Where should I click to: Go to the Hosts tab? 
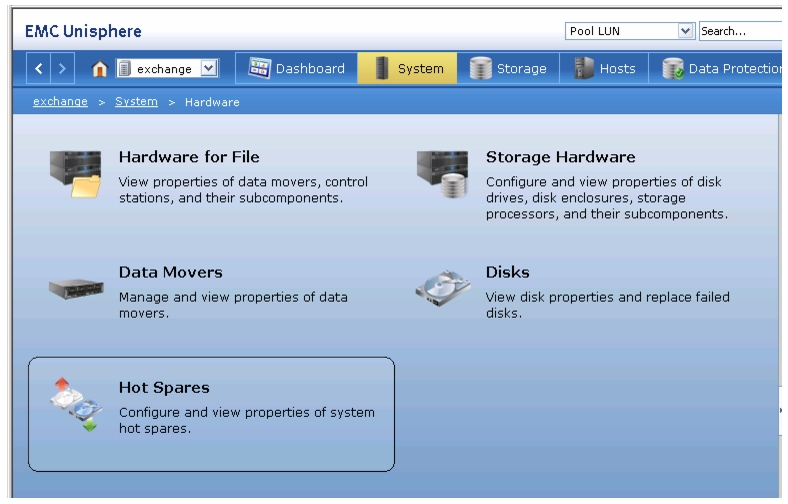point(604,68)
